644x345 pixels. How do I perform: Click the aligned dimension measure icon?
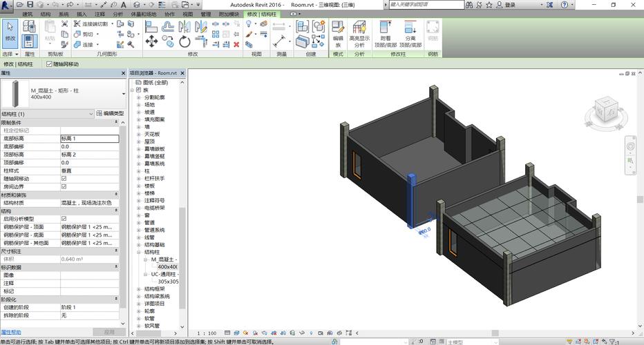(x=279, y=41)
